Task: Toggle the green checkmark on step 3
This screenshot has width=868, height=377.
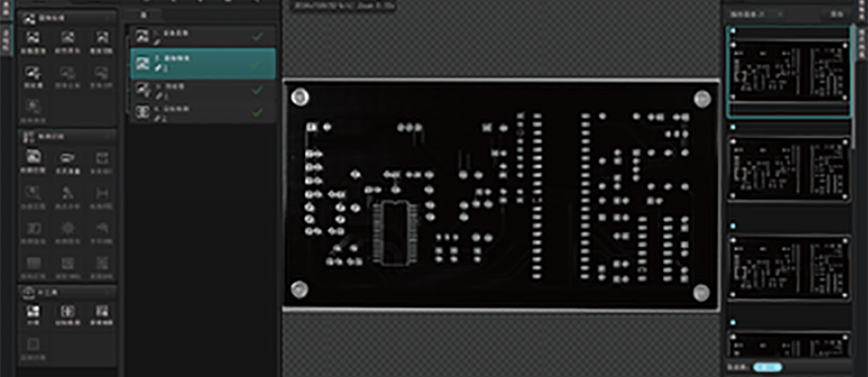Action: click(x=257, y=90)
